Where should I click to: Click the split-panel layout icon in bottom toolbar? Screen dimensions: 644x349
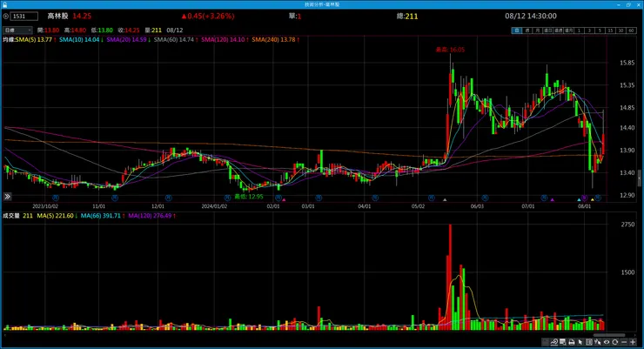(589, 342)
